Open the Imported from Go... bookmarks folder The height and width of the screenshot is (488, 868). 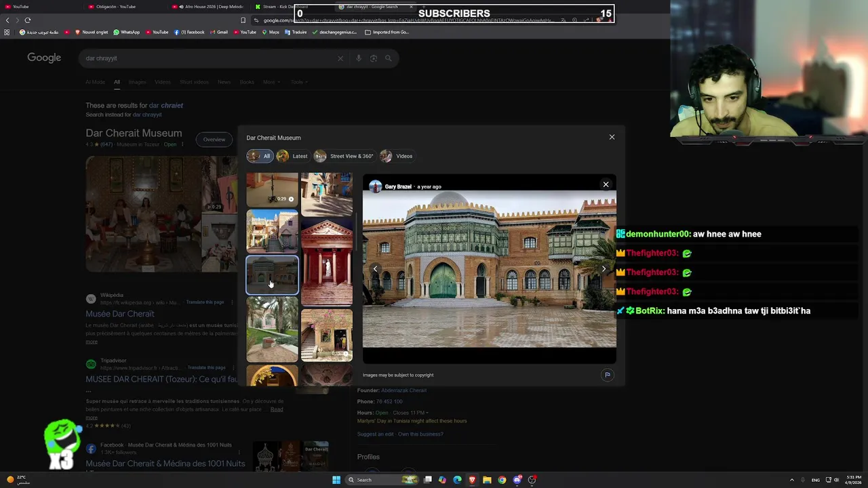[387, 32]
